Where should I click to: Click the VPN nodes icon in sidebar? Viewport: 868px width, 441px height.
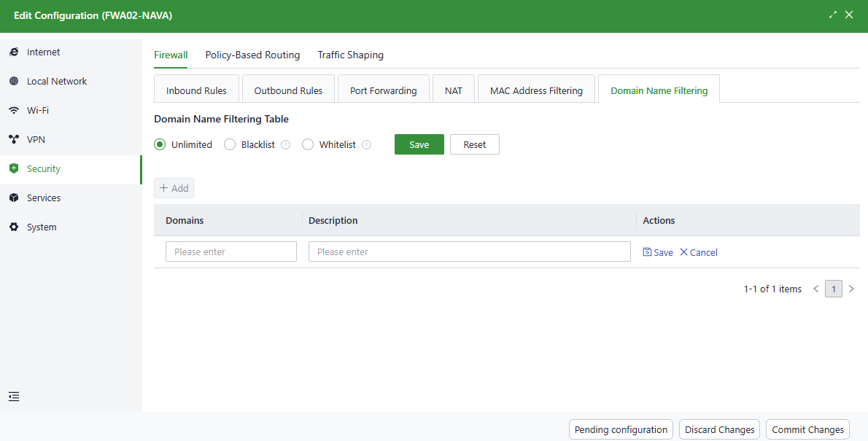(x=14, y=140)
